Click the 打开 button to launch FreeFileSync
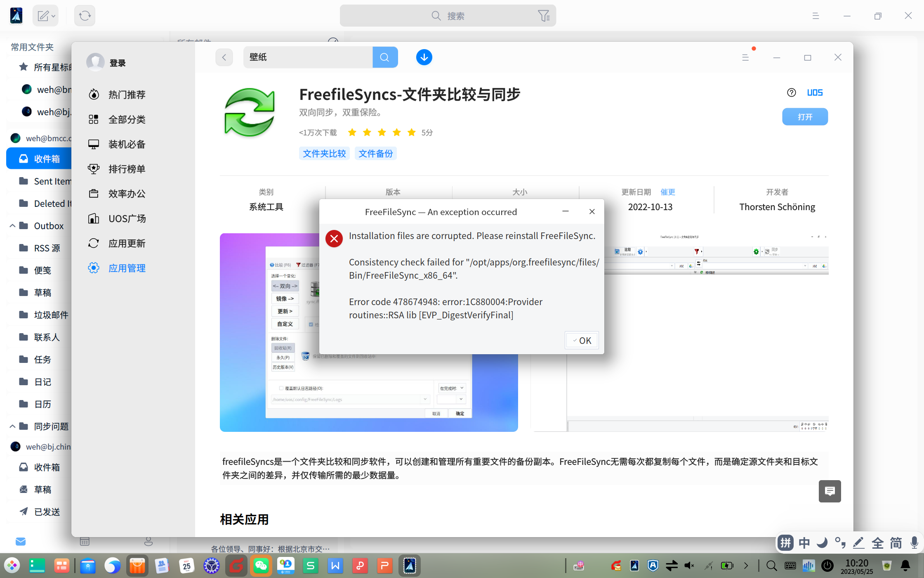The height and width of the screenshot is (578, 924). [x=805, y=116]
